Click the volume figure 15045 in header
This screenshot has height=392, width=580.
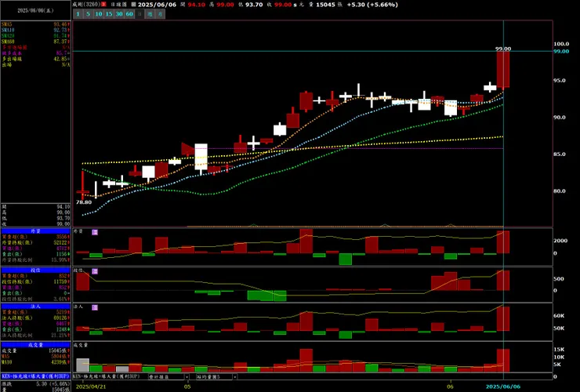(325, 5)
